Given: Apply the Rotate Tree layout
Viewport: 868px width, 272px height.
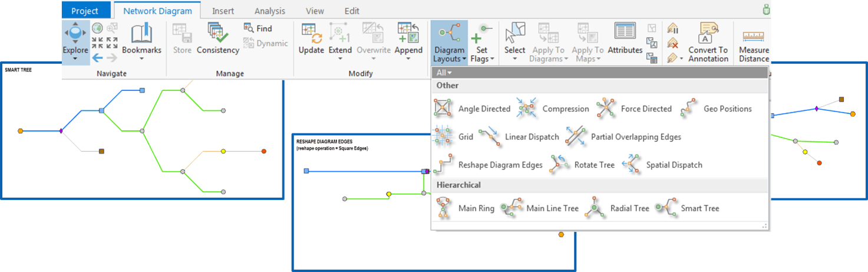Looking at the screenshot, I should 583,165.
